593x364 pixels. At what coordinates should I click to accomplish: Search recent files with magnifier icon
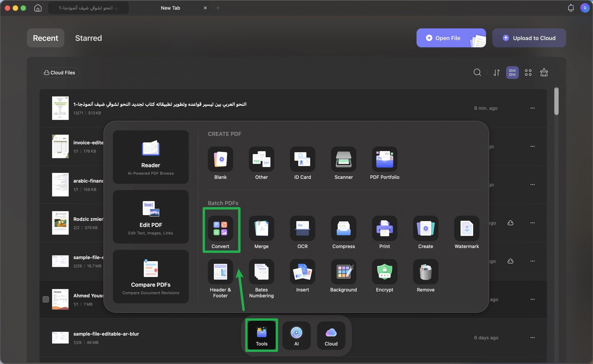477,72
